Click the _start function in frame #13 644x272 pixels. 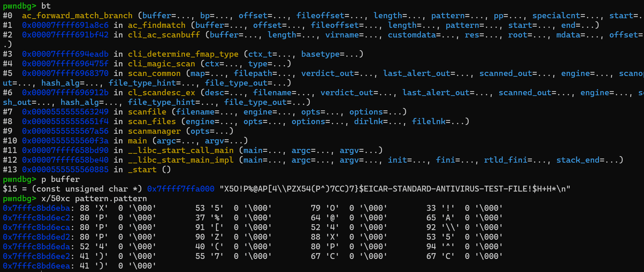pos(142,170)
